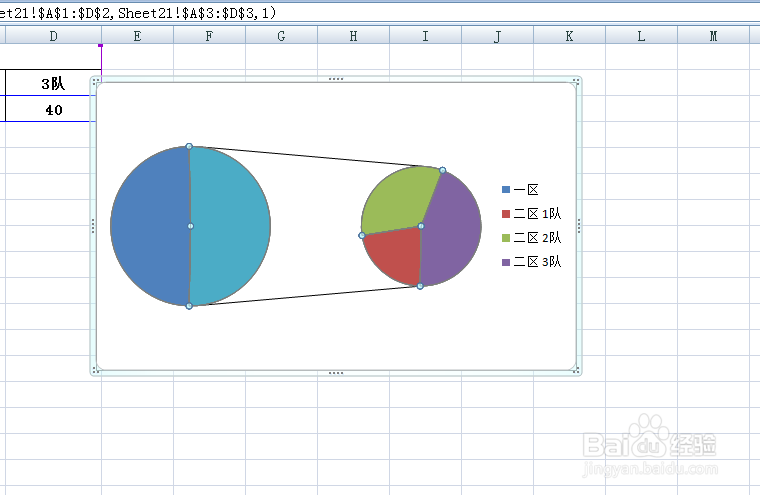760x495 pixels.
Task: Click secondary pie center selection point
Action: pos(421,226)
